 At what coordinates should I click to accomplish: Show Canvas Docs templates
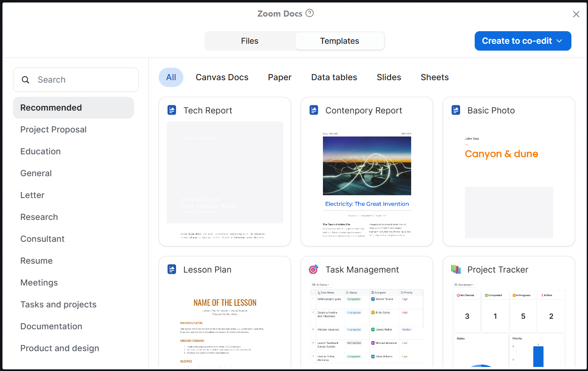pyautogui.click(x=222, y=77)
